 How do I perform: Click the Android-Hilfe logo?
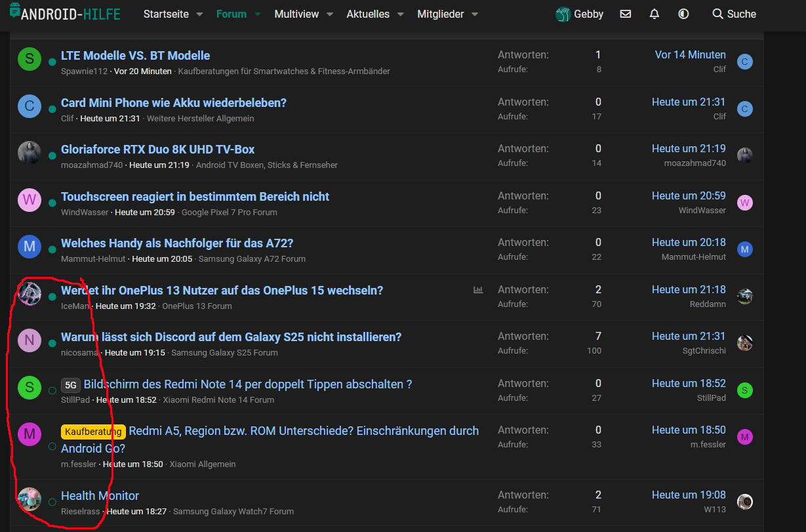(x=65, y=13)
